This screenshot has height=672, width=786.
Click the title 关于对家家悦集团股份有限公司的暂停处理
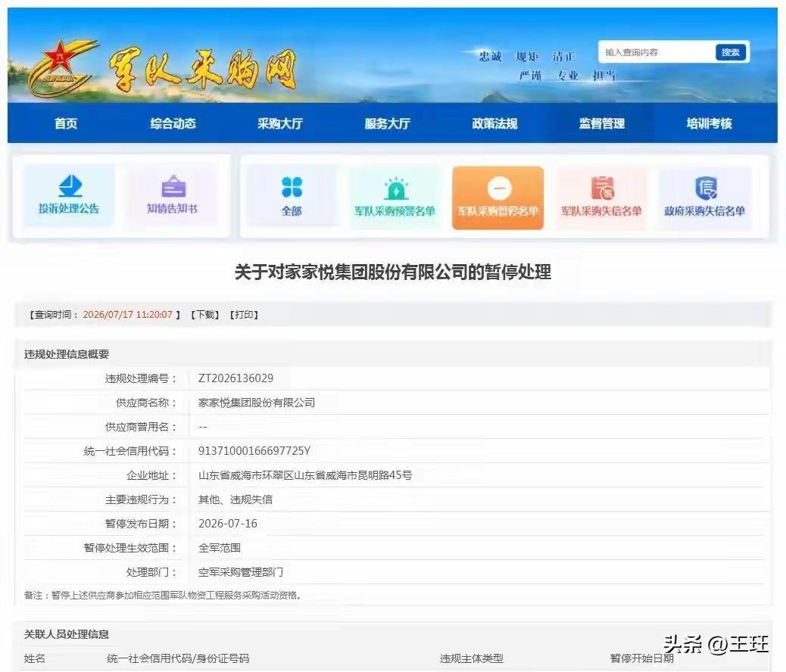coord(393,272)
